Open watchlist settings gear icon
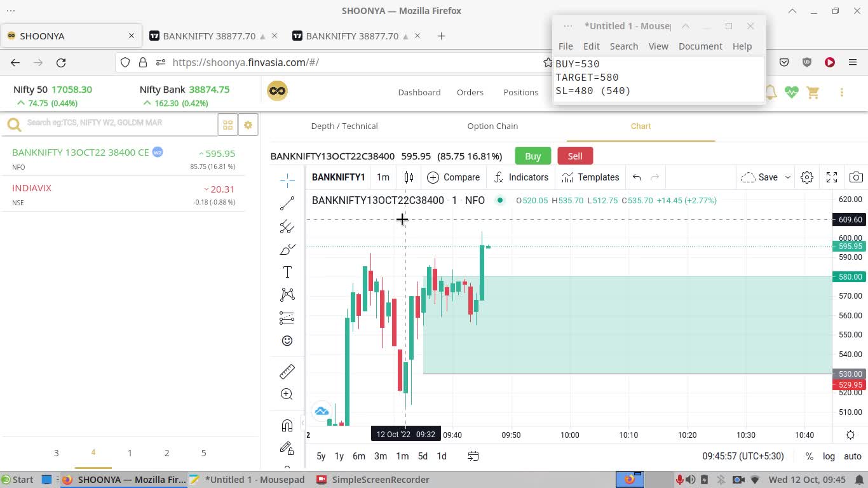 tap(248, 125)
